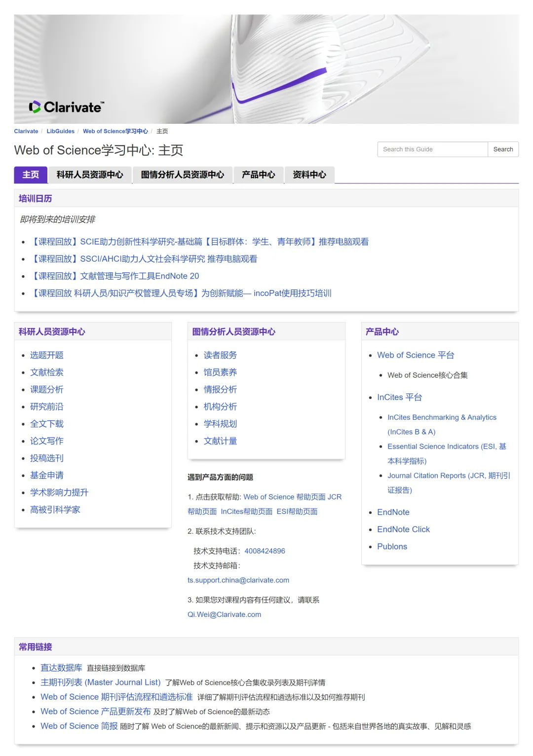
Task: Open the ESI帮助页面 link
Action: coord(297,512)
